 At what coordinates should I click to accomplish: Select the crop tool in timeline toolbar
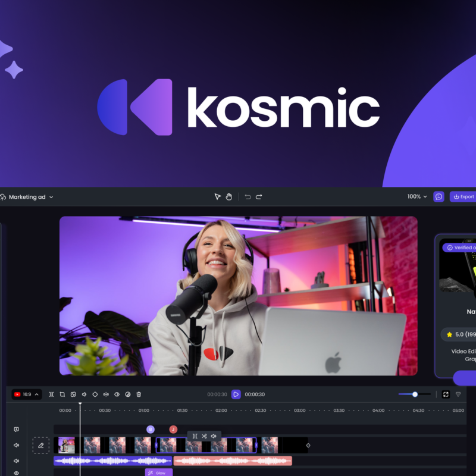[x=62, y=394]
